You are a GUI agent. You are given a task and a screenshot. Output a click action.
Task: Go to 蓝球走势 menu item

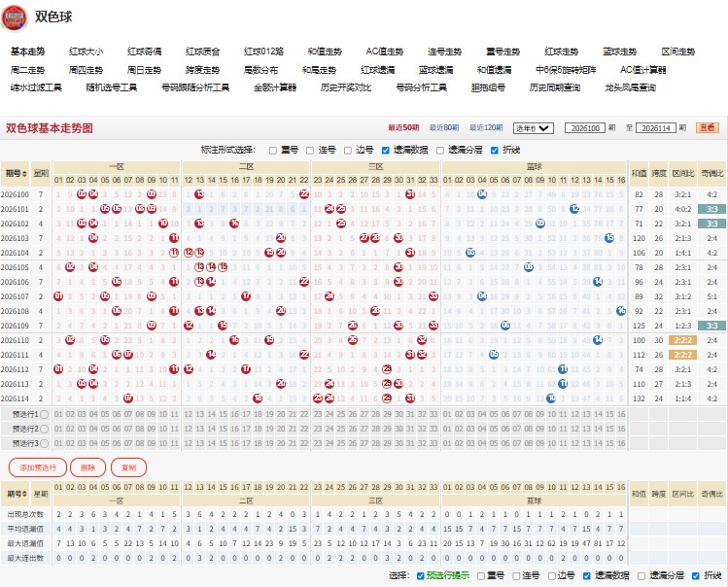coord(620,52)
